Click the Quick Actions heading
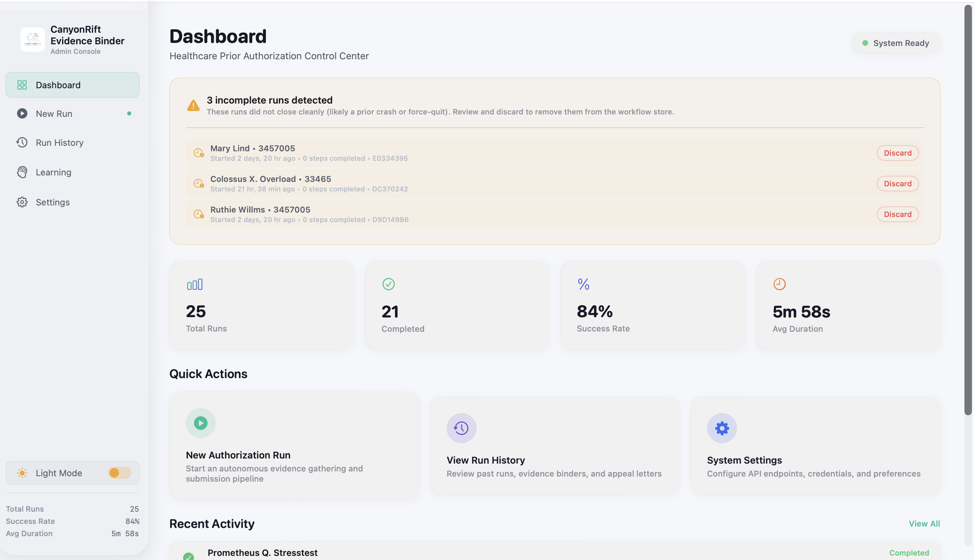The height and width of the screenshot is (560, 974). point(208,374)
